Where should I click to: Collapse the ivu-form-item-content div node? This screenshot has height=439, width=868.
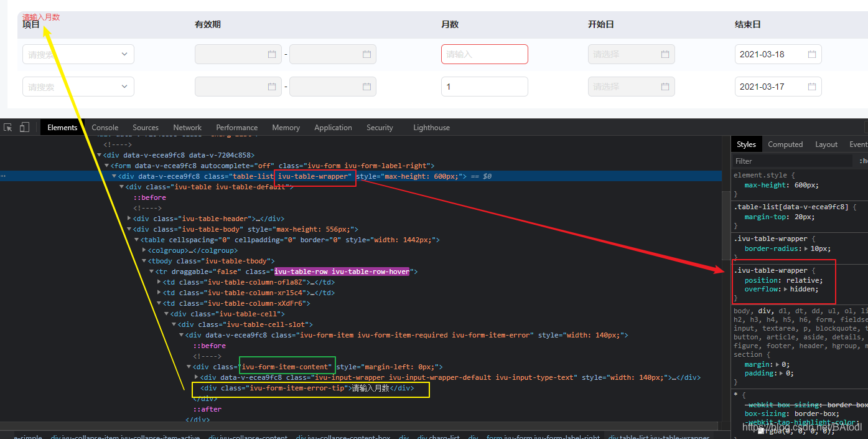189,367
